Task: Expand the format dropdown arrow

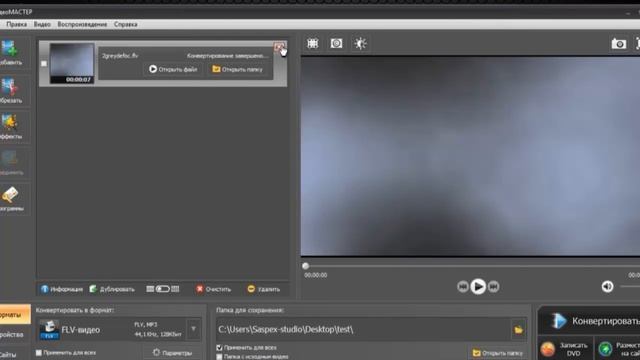Action: [193, 329]
